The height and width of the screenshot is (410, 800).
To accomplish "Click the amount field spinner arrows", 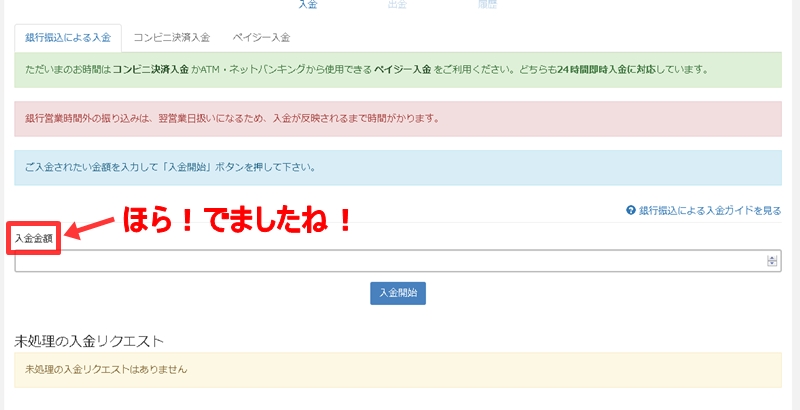I will [x=772, y=261].
